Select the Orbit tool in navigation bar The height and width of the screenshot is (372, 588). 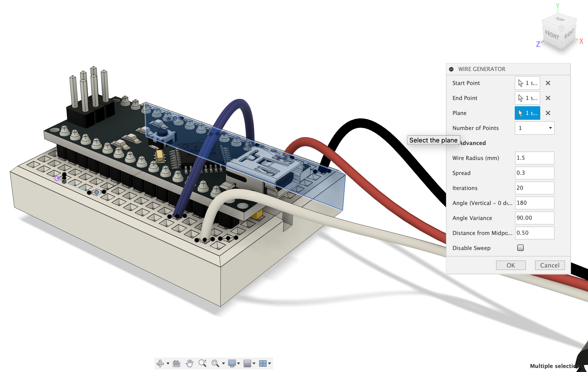pyautogui.click(x=160, y=363)
